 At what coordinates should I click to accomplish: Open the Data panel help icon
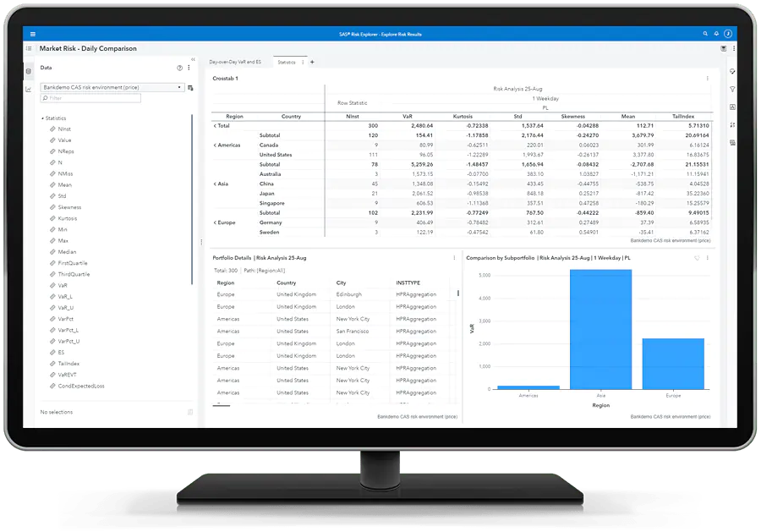[x=179, y=68]
